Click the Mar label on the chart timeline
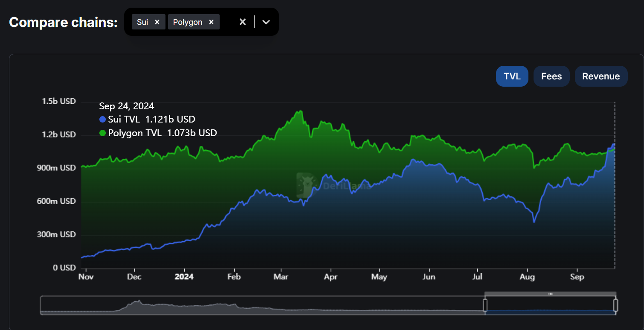The image size is (644, 330). (281, 277)
